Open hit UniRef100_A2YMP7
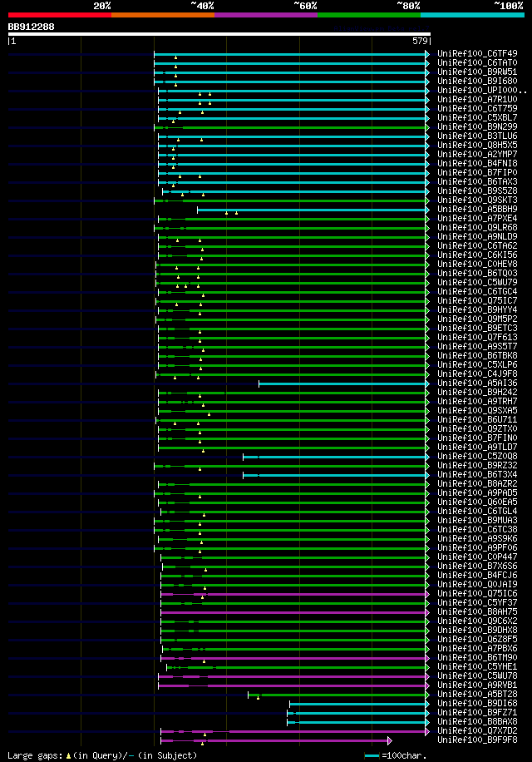532x762 pixels. [477, 154]
